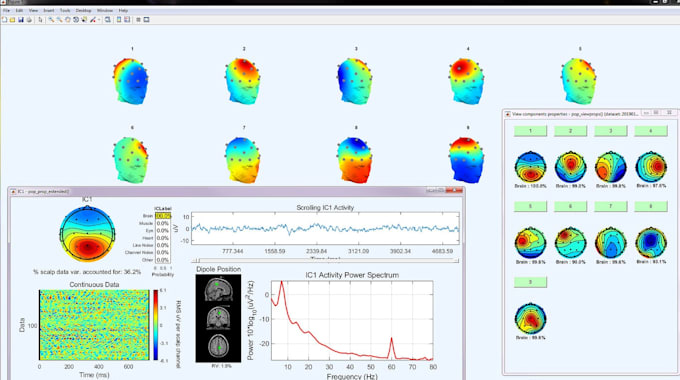
Task: Click the '% scalp data var. accounted for' text
Action: click(x=87, y=272)
